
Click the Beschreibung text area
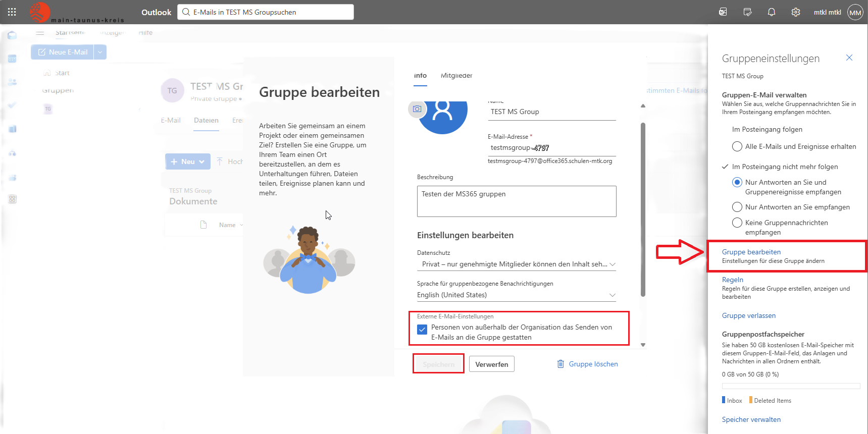pyautogui.click(x=517, y=201)
